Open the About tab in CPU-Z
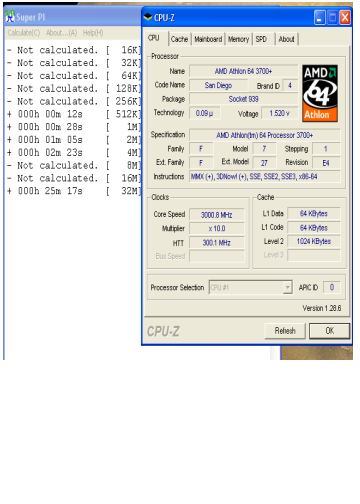 pyautogui.click(x=286, y=39)
